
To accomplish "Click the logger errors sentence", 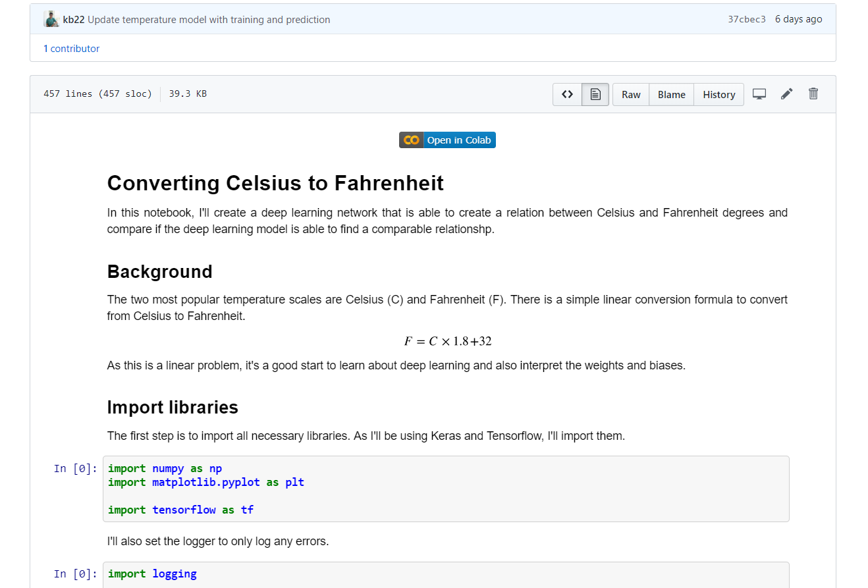I will click(218, 542).
